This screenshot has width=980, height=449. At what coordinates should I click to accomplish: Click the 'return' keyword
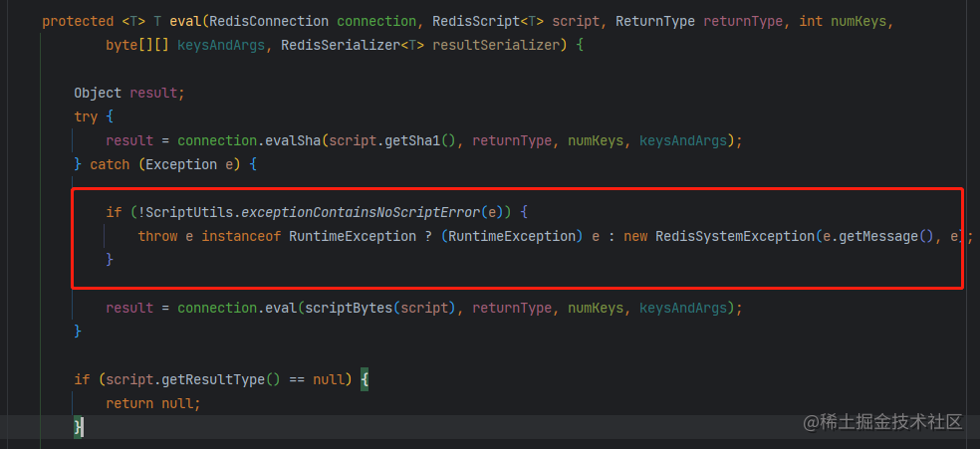[129, 403]
